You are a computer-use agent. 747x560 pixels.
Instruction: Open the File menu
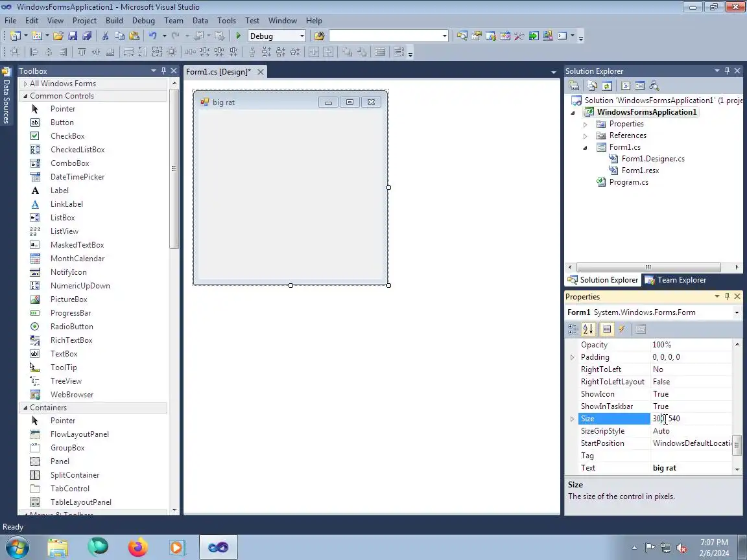pos(10,21)
